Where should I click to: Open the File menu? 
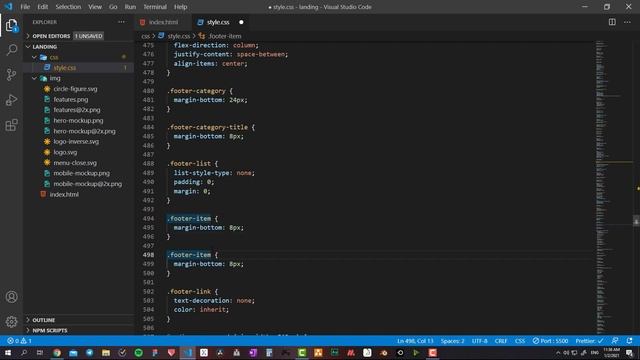pyautogui.click(x=25, y=7)
